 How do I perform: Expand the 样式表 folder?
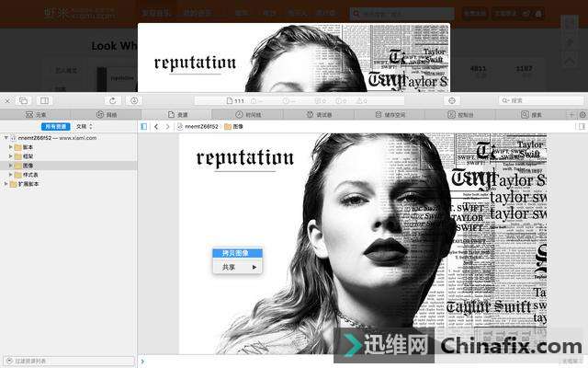pos(10,175)
